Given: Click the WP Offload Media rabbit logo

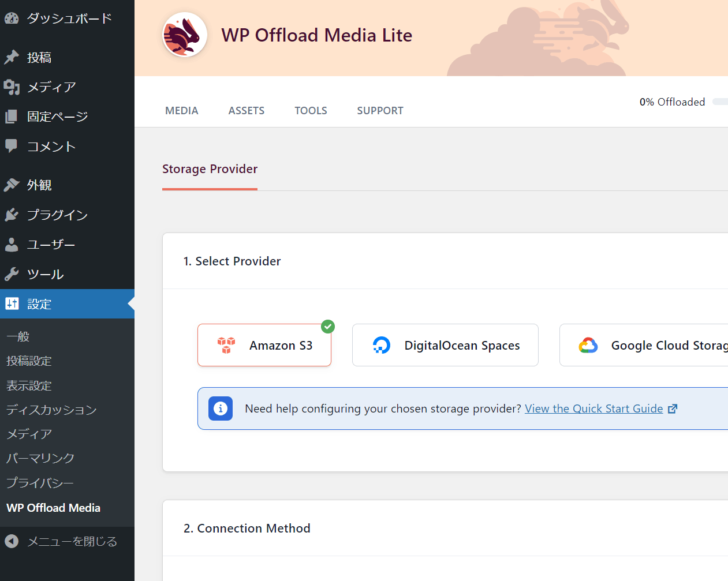Looking at the screenshot, I should click(x=185, y=35).
